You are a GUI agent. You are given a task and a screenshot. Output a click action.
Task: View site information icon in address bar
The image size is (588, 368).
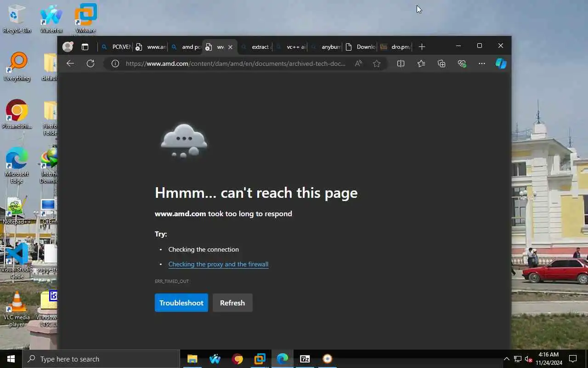(115, 63)
